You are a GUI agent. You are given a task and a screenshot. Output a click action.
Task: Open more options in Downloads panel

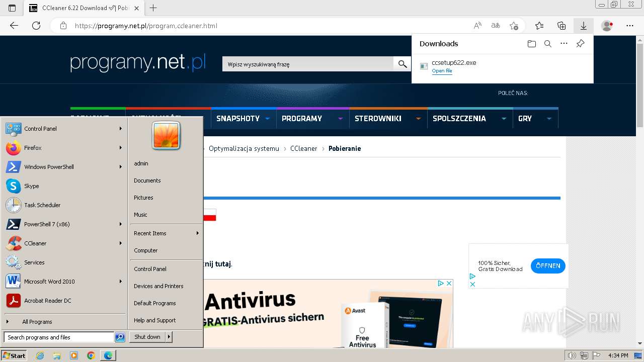pos(564,44)
